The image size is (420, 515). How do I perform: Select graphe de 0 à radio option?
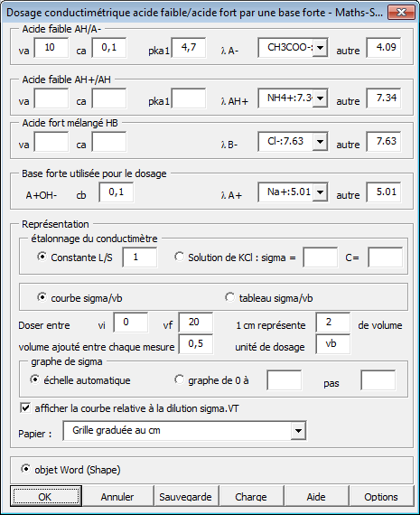[179, 379]
